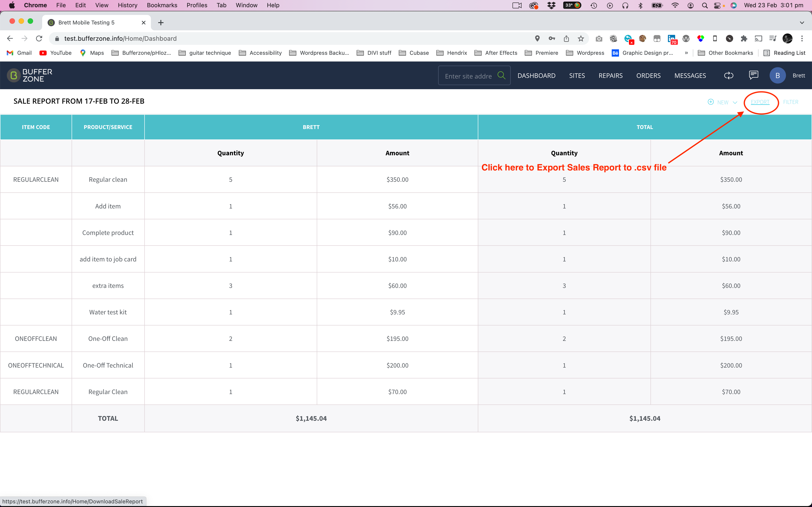Click the EXPORT link
Image resolution: width=812 pixels, height=507 pixels.
coord(760,102)
